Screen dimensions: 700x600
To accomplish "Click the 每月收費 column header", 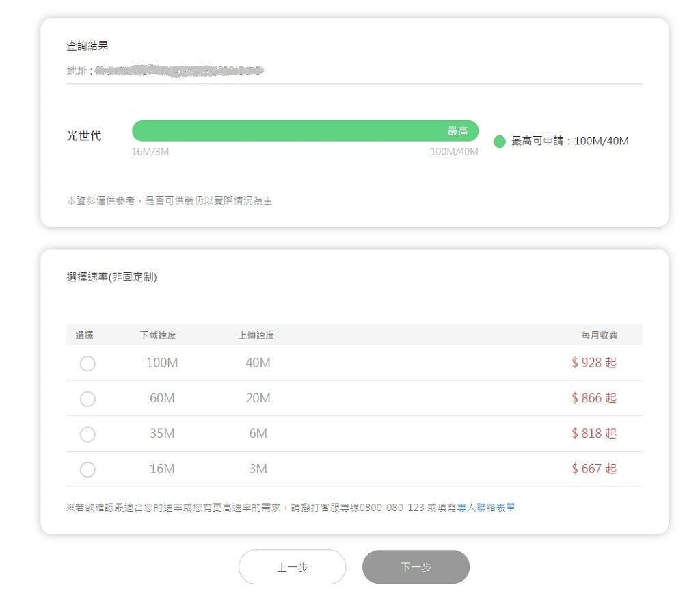I will (600, 335).
